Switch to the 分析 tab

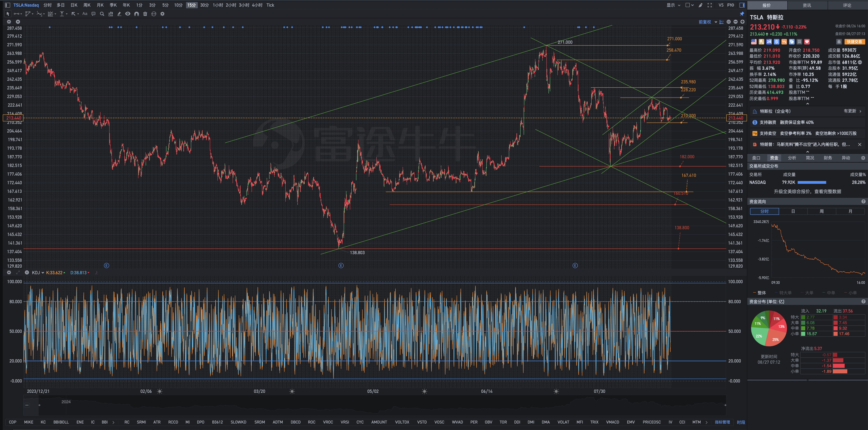point(792,158)
